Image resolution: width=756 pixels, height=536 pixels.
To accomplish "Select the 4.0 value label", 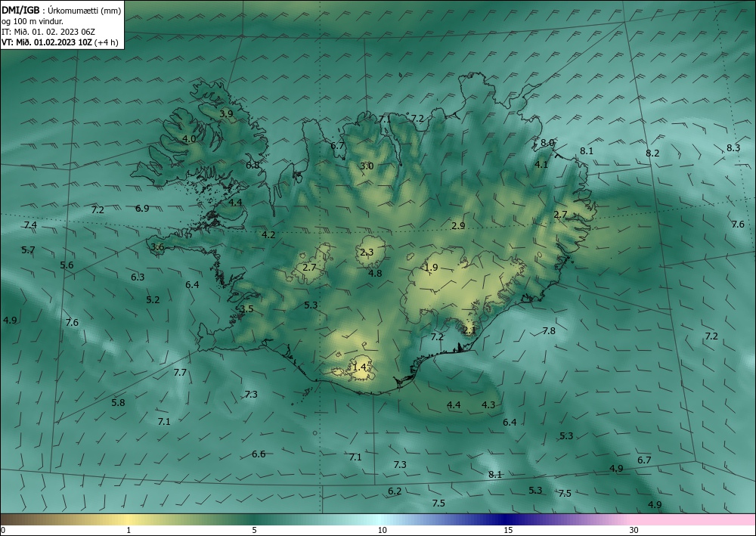I will point(189,139).
